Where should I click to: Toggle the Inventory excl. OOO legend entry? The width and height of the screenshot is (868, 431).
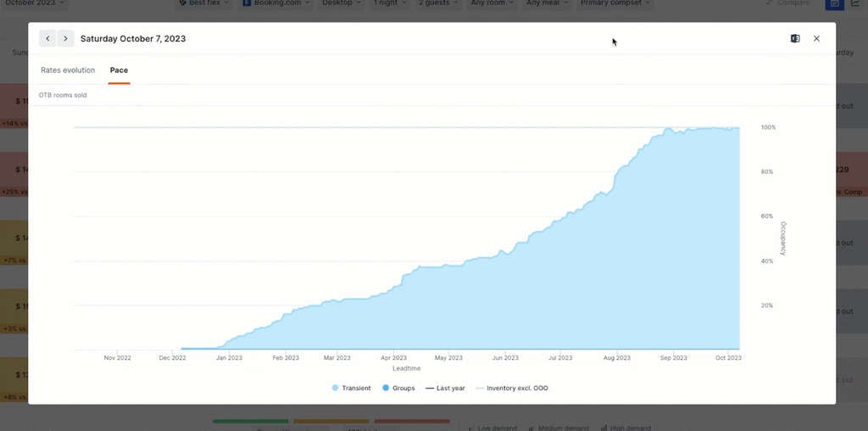[x=512, y=389]
